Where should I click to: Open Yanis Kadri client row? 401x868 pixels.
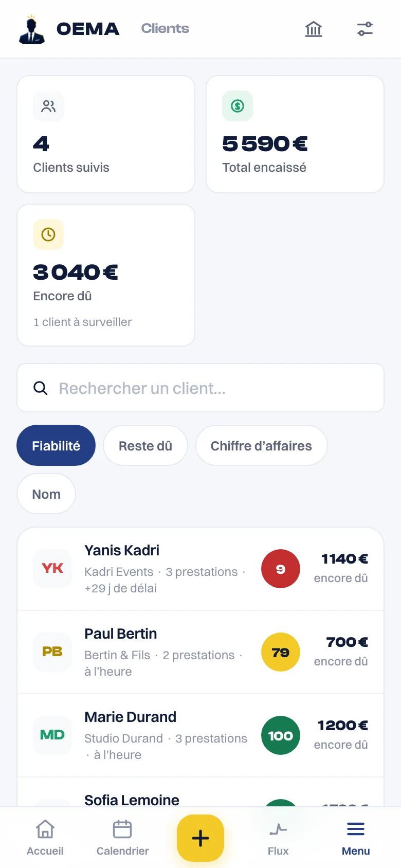click(200, 569)
